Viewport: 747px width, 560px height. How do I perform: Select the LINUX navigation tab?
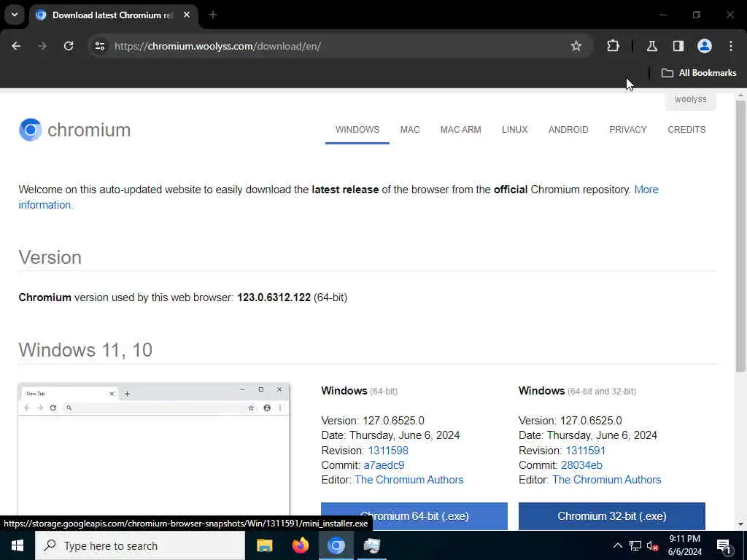[x=514, y=130]
